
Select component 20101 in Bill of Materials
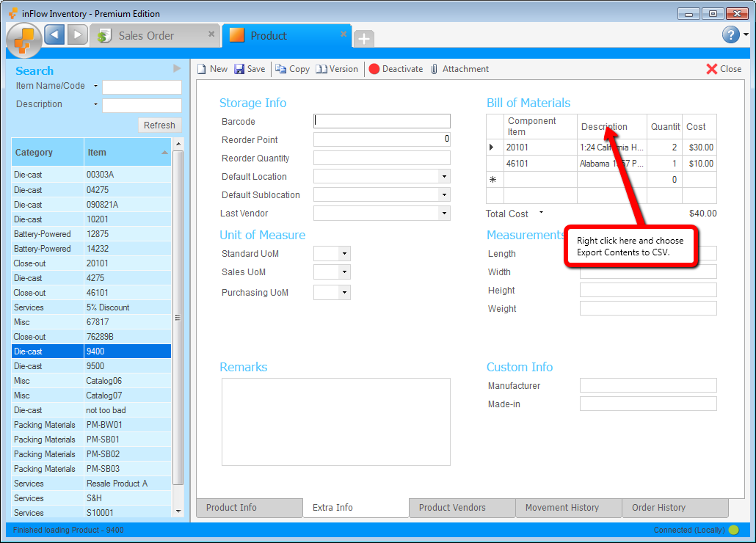[540, 147]
